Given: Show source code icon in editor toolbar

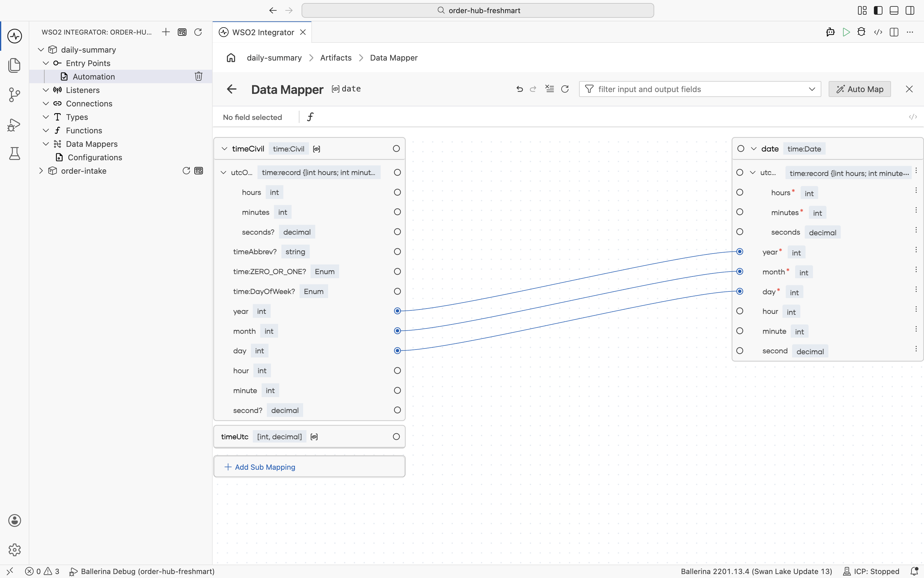Looking at the screenshot, I should coord(878,32).
